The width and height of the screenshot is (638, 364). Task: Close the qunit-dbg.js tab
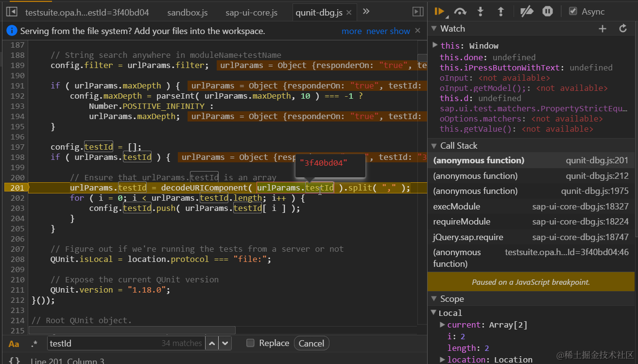[x=349, y=13]
